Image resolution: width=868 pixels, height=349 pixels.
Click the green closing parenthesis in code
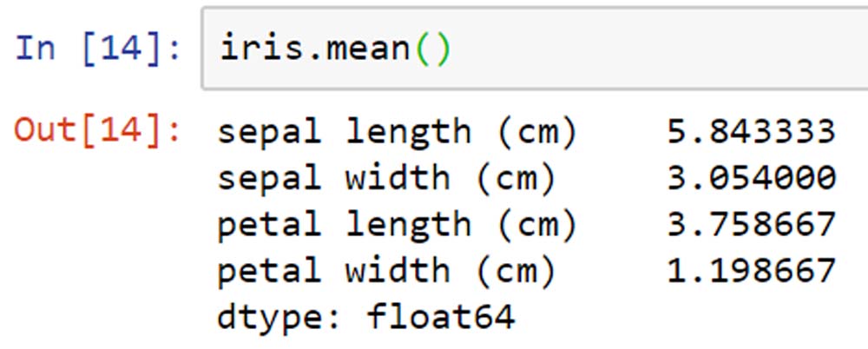442,49
